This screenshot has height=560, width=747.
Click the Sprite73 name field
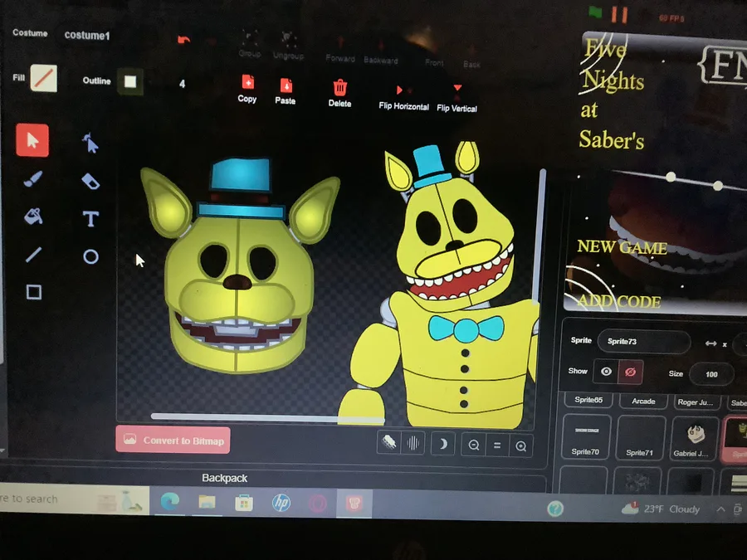[643, 342]
